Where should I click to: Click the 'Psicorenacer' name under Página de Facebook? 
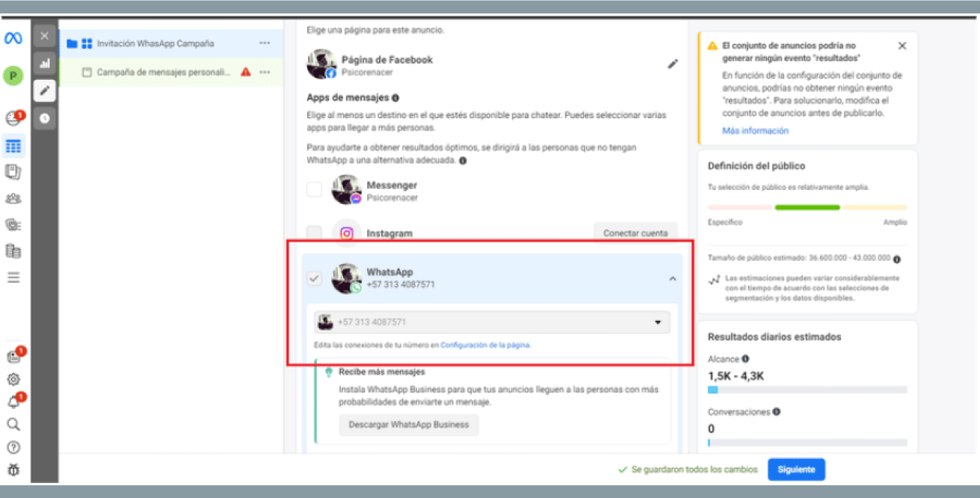(367, 74)
